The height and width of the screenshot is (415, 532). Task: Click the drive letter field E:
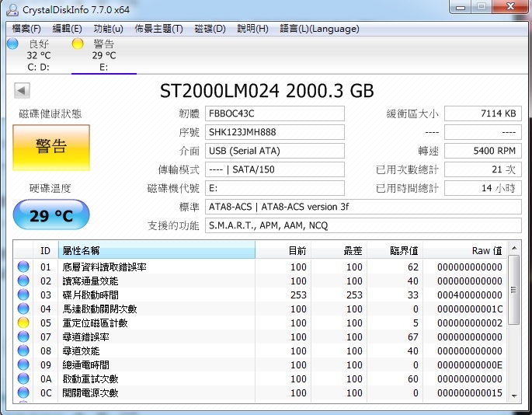[x=275, y=188]
